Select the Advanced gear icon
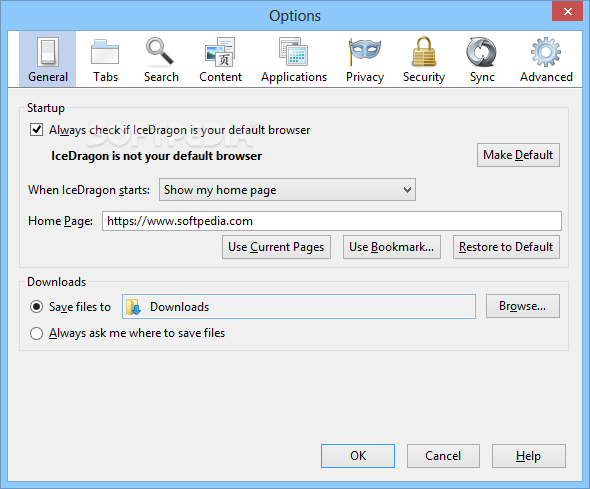The width and height of the screenshot is (590, 489). (x=546, y=52)
